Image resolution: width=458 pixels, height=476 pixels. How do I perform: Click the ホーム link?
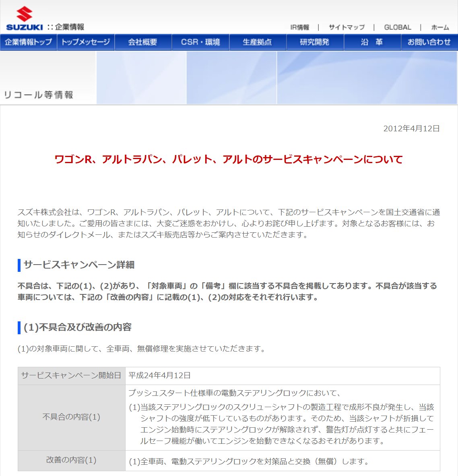440,27
